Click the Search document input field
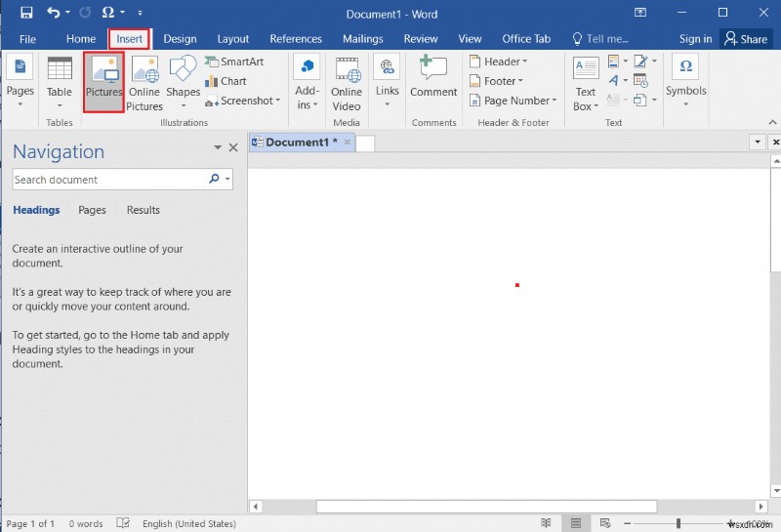This screenshot has height=532, width=781. [x=107, y=180]
